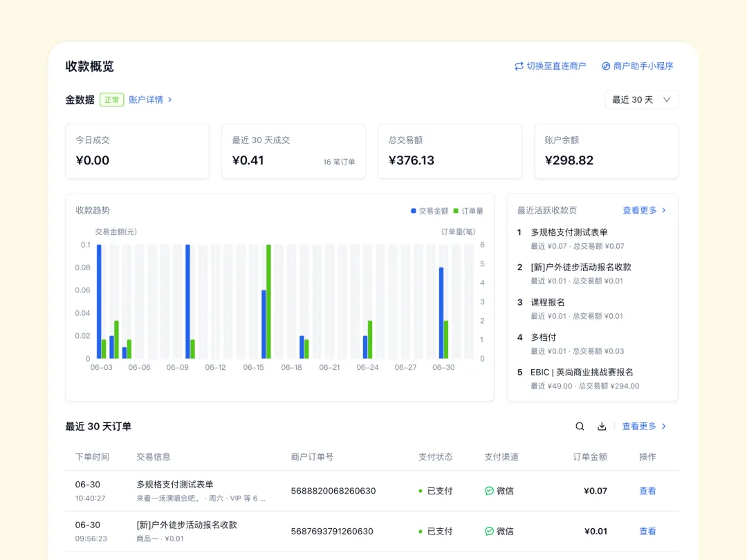
Task: Click the 06-18 axis date label
Action: coord(292,368)
